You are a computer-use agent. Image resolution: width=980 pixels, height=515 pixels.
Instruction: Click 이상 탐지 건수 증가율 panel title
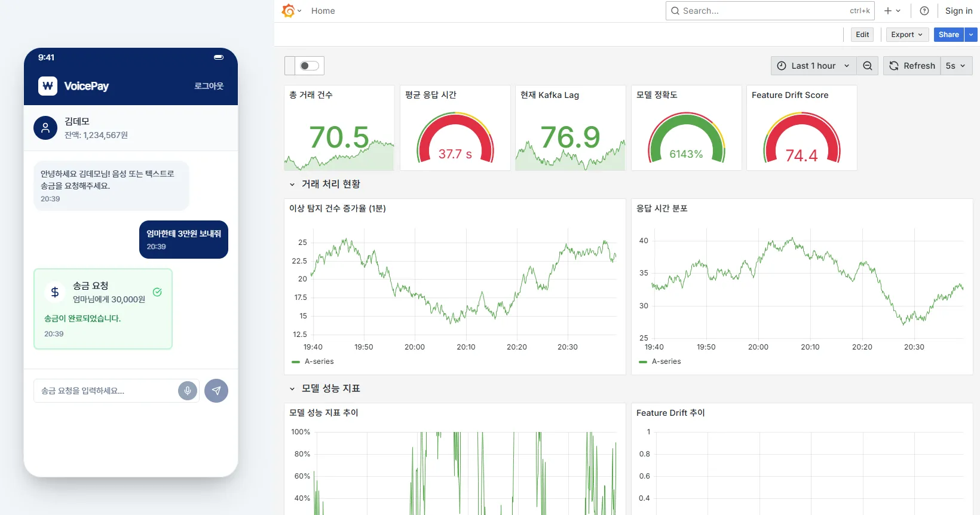point(338,209)
